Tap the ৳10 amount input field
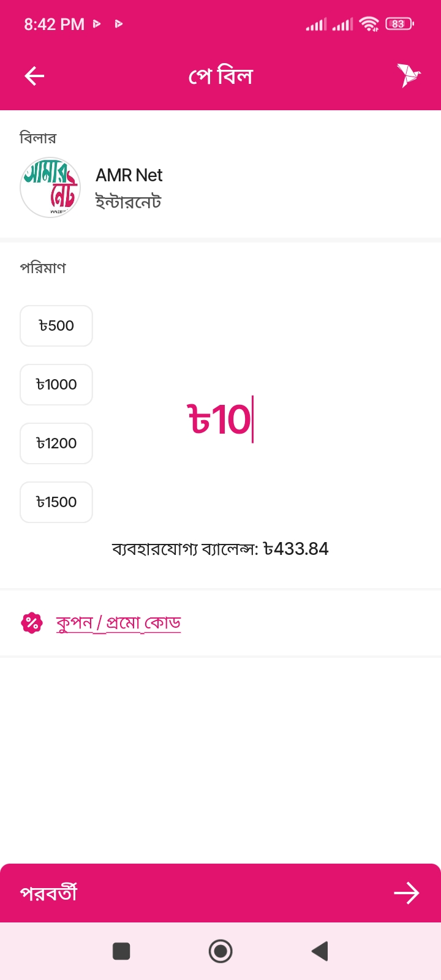 tap(220, 420)
